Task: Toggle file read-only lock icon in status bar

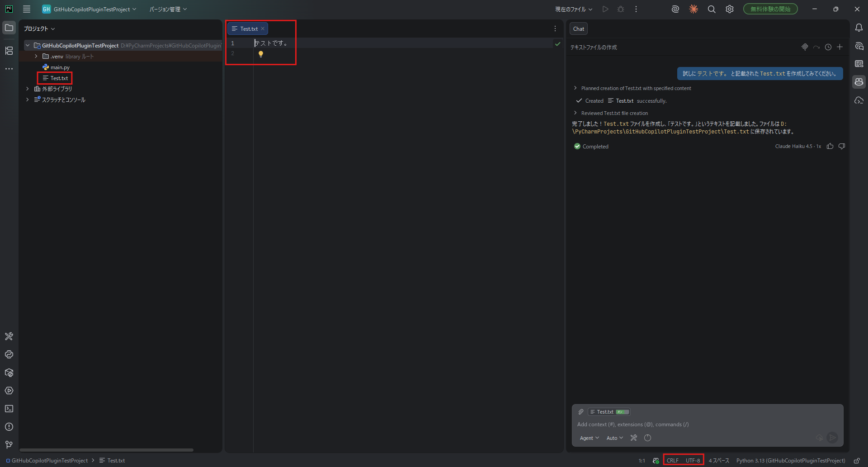Action: pos(857,461)
